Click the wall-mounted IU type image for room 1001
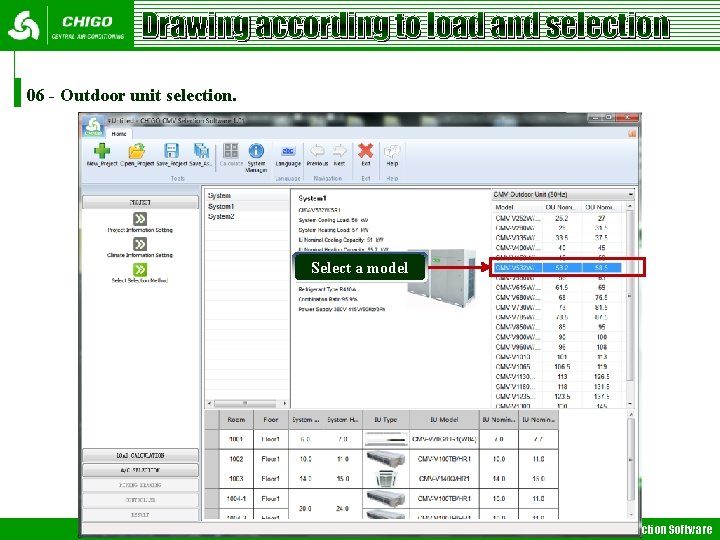 (x=386, y=439)
